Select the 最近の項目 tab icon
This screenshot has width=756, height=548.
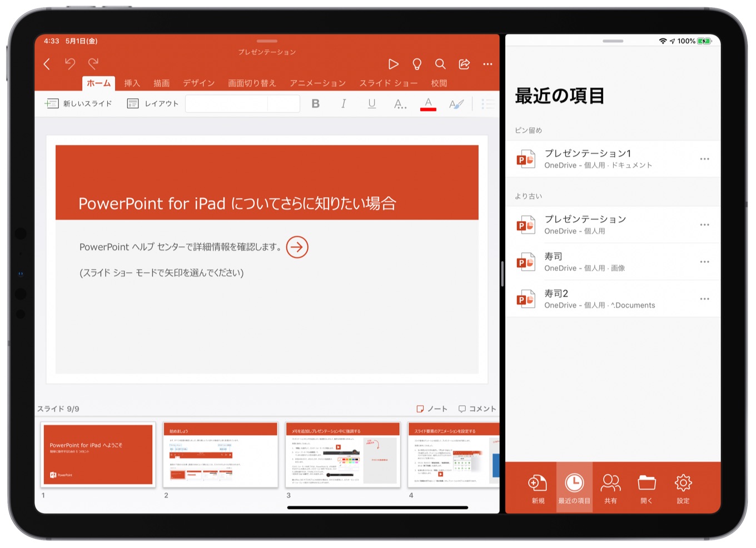tap(574, 488)
